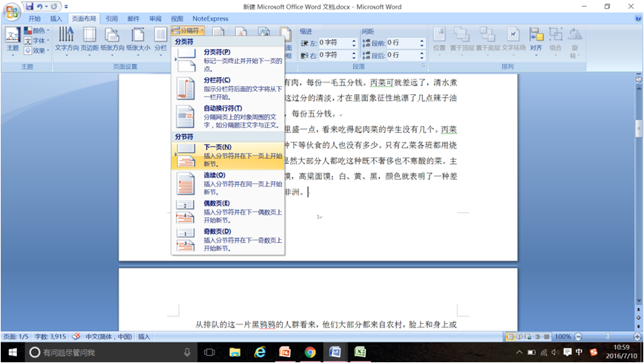Insert 奇数页(D) odd page section break
The image size is (644, 363).
click(x=228, y=240)
